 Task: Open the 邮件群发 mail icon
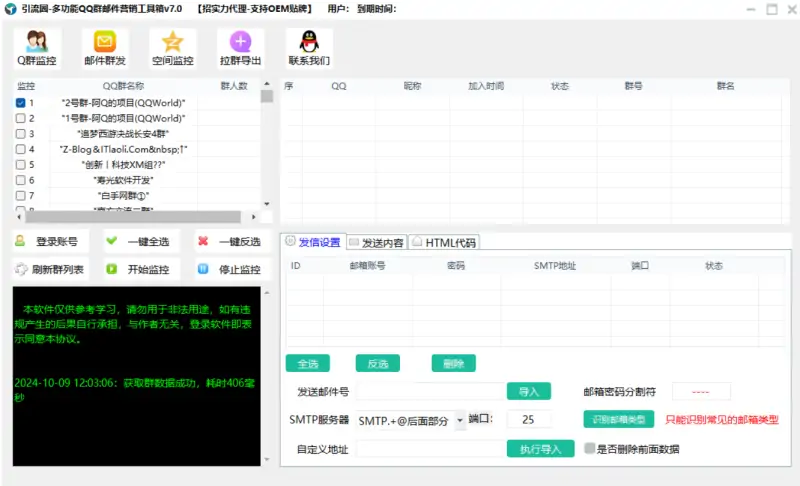(105, 41)
